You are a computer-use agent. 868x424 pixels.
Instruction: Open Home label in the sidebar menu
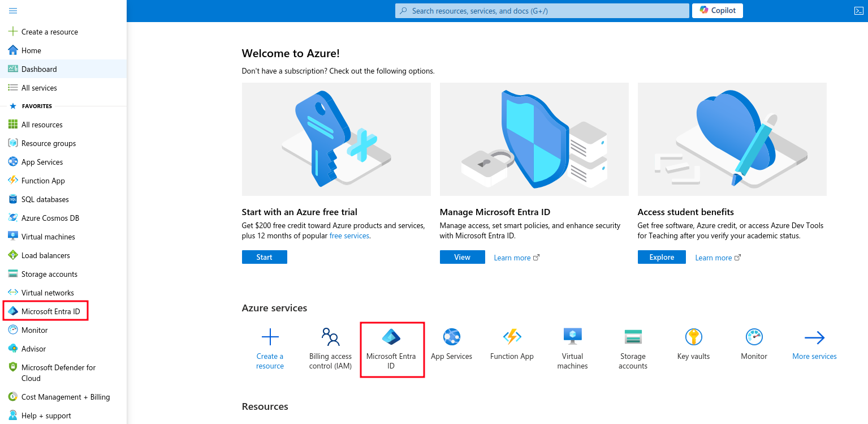click(31, 50)
